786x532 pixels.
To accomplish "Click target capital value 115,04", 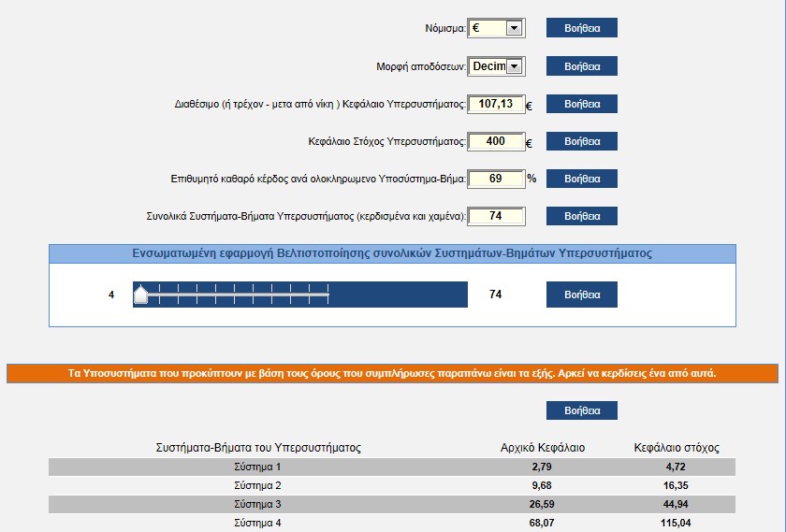I will tap(676, 523).
